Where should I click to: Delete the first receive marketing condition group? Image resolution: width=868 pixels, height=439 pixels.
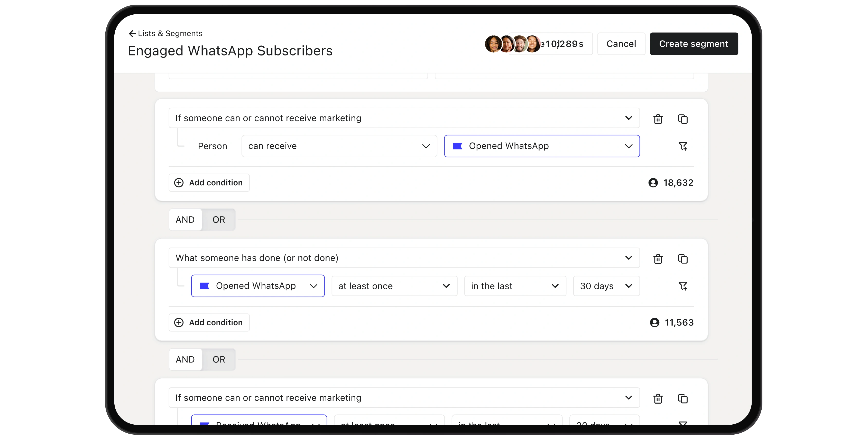[658, 119]
